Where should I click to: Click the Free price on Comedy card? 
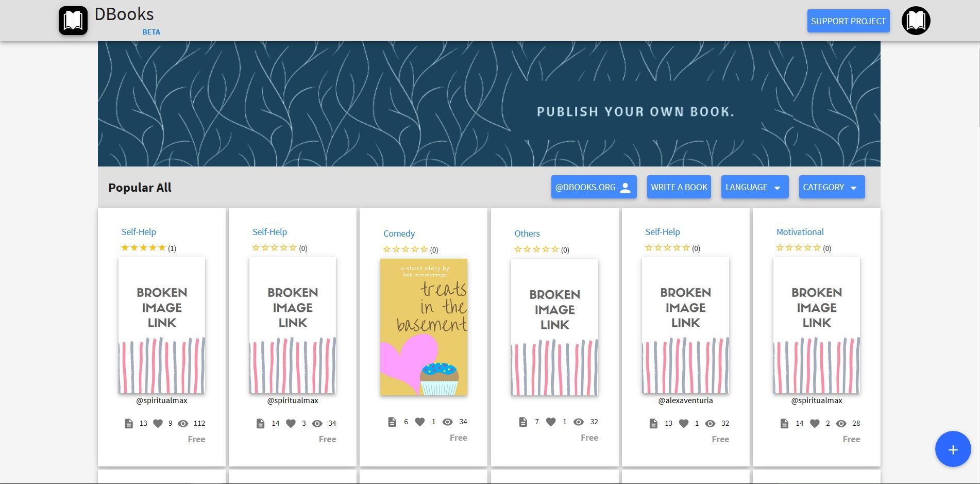(x=458, y=438)
